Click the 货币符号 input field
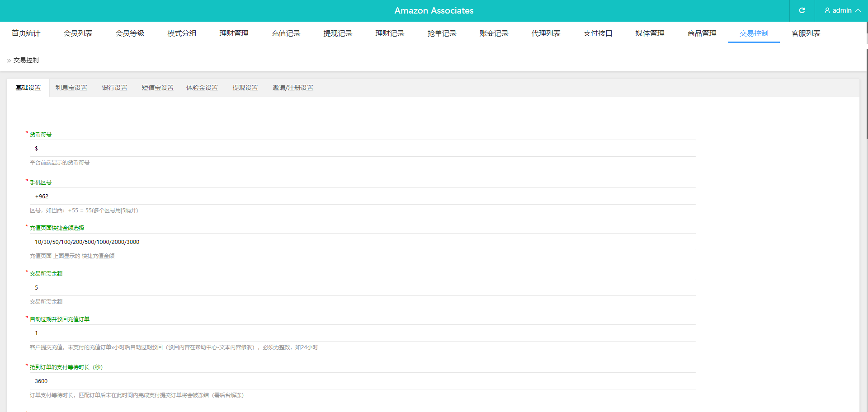868x412 pixels. pos(363,148)
